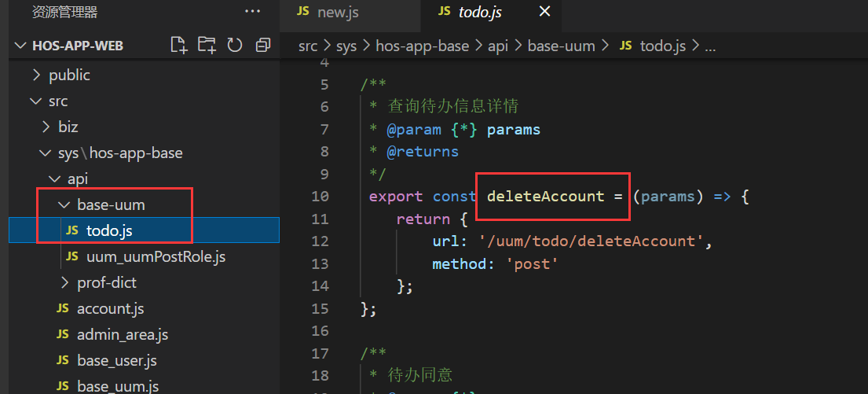Screen dimensions: 868x394
Task: Collapse the HOS-APP-WEB project root
Action: [77, 46]
